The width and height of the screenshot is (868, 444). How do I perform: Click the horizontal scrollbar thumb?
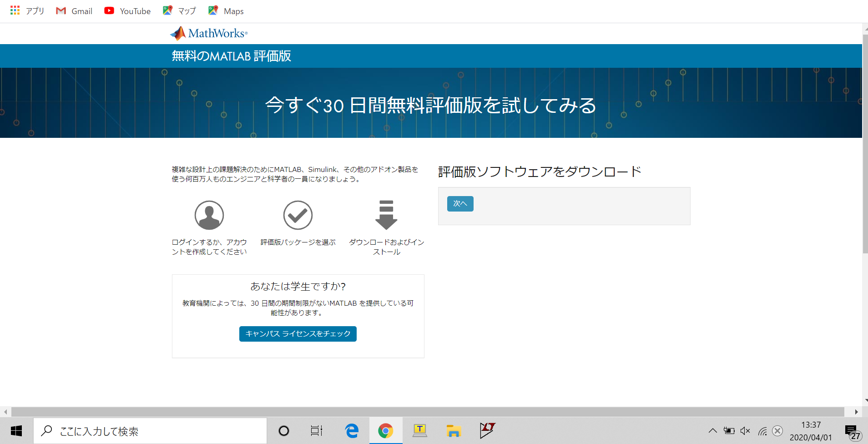tap(428, 412)
